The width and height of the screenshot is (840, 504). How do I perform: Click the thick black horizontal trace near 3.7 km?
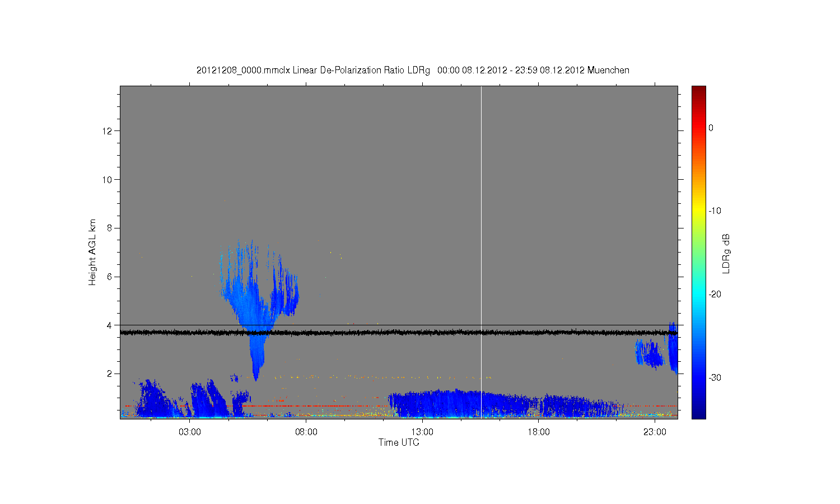[x=399, y=333]
